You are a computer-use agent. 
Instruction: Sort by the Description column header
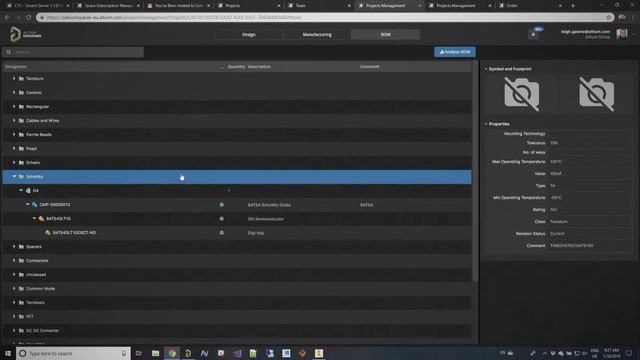point(259,67)
